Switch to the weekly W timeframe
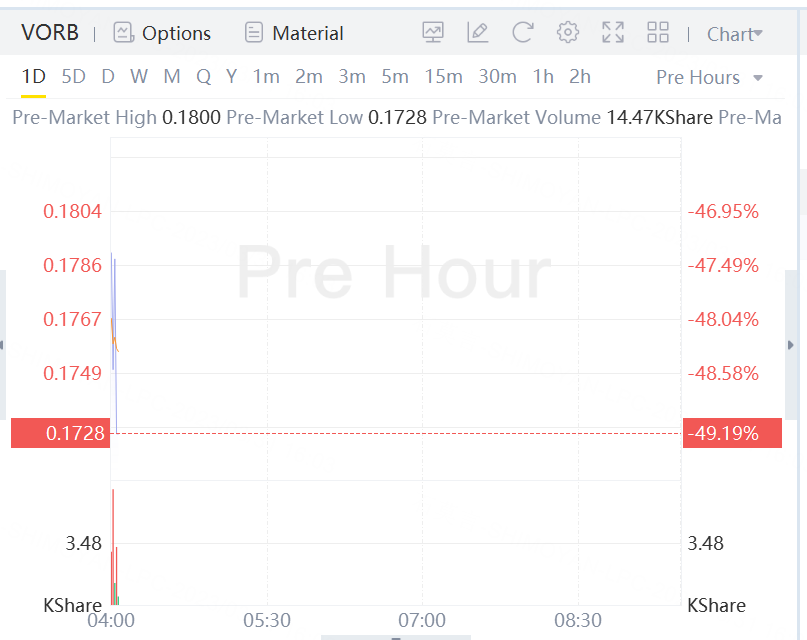The image size is (807, 640). pyautogui.click(x=138, y=76)
